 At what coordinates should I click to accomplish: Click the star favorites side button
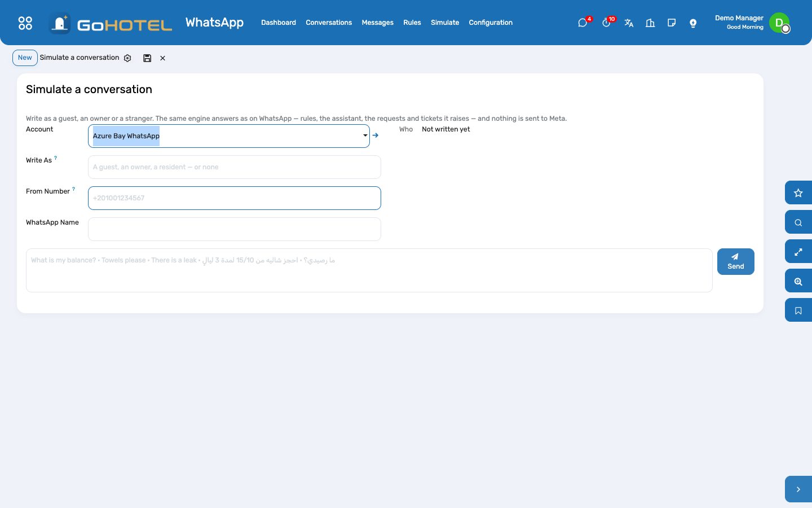tap(798, 193)
